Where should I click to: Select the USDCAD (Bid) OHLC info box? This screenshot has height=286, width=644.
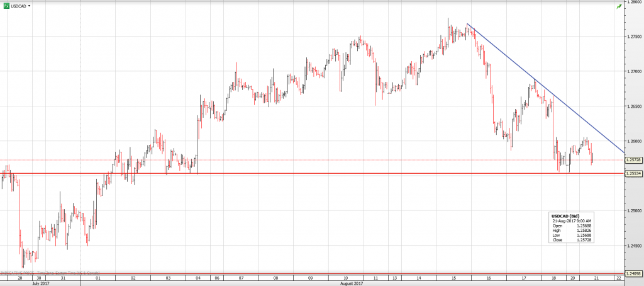point(572,228)
